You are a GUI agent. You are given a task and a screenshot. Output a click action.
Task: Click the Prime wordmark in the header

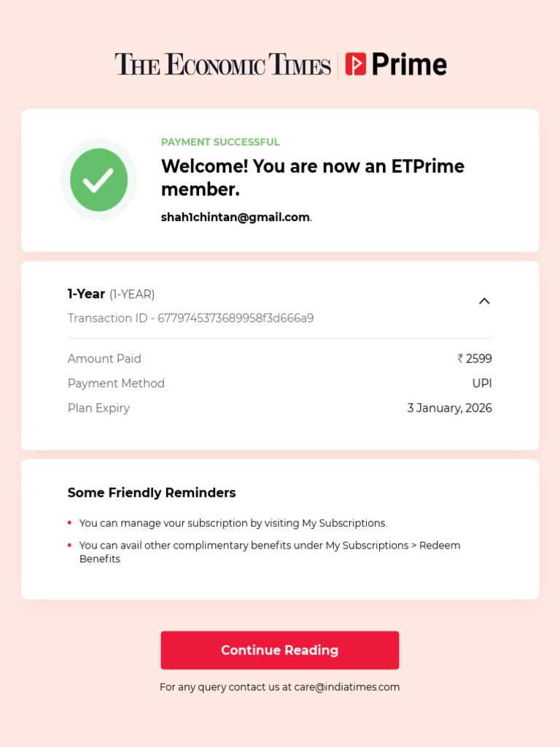408,64
